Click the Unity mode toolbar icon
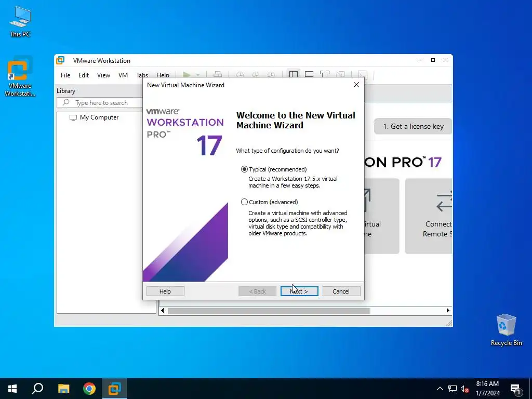 point(340,75)
